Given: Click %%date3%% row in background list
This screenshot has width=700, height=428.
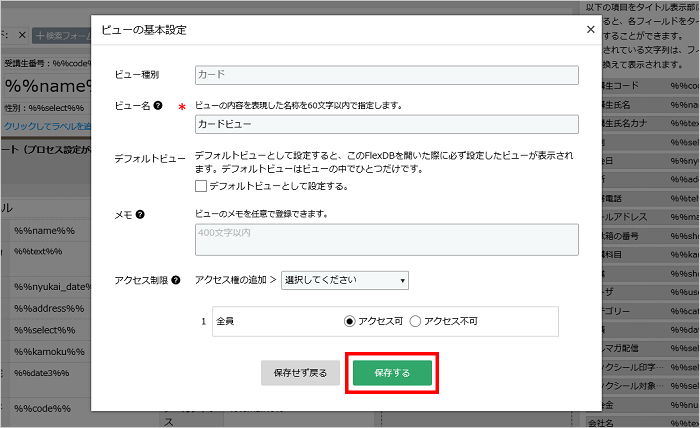Looking at the screenshot, I should [x=42, y=373].
